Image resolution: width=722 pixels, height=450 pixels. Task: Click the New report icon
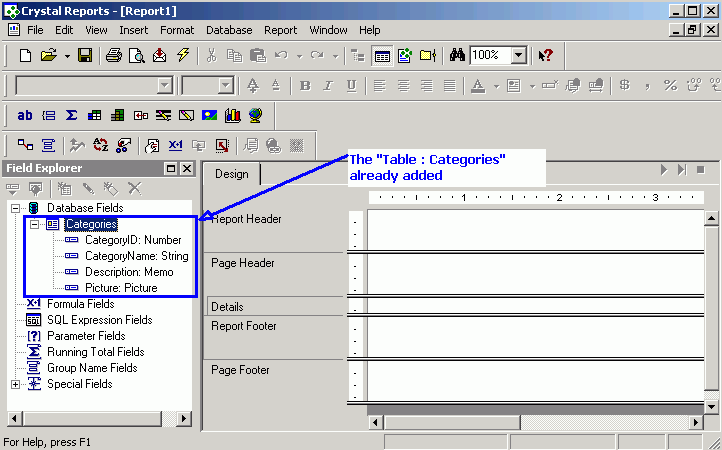26,55
